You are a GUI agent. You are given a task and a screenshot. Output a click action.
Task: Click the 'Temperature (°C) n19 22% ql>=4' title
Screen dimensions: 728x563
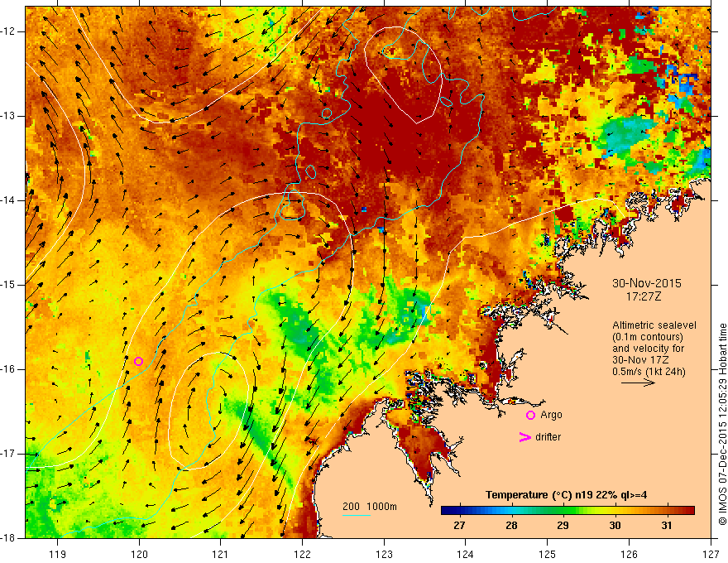[x=567, y=495]
